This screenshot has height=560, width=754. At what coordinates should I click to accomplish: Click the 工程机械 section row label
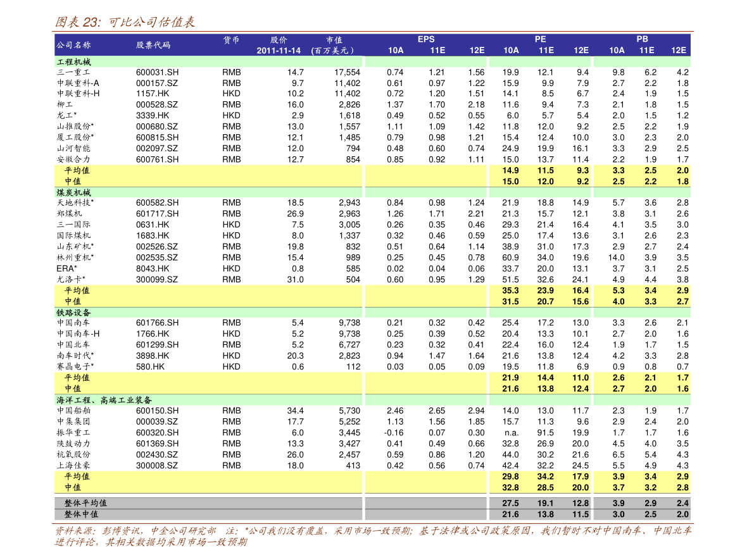point(73,62)
